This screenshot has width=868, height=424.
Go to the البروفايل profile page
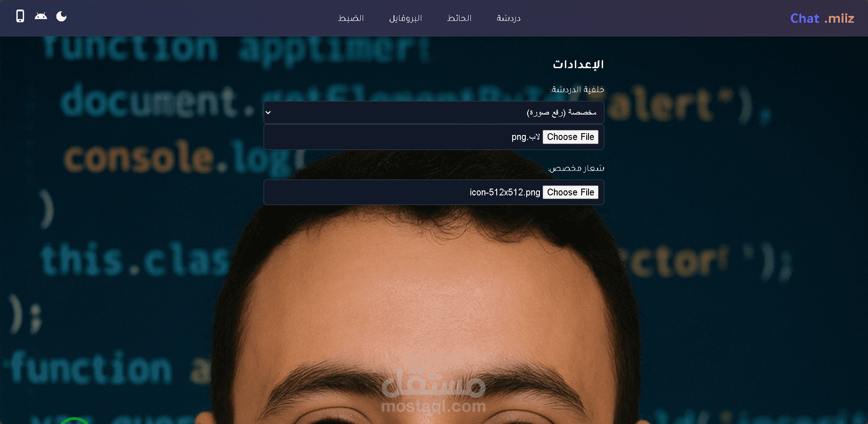405,18
